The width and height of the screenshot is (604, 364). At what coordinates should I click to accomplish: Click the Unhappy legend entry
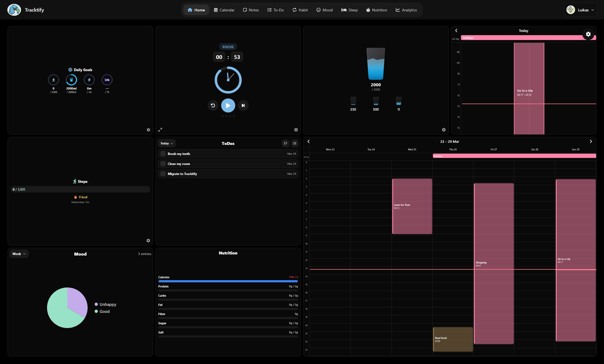[105, 304]
